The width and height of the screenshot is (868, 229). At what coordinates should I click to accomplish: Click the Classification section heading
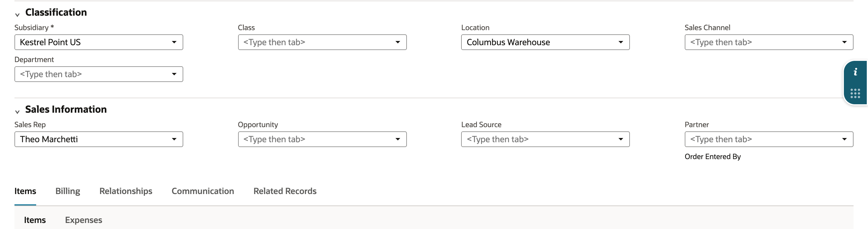56,12
